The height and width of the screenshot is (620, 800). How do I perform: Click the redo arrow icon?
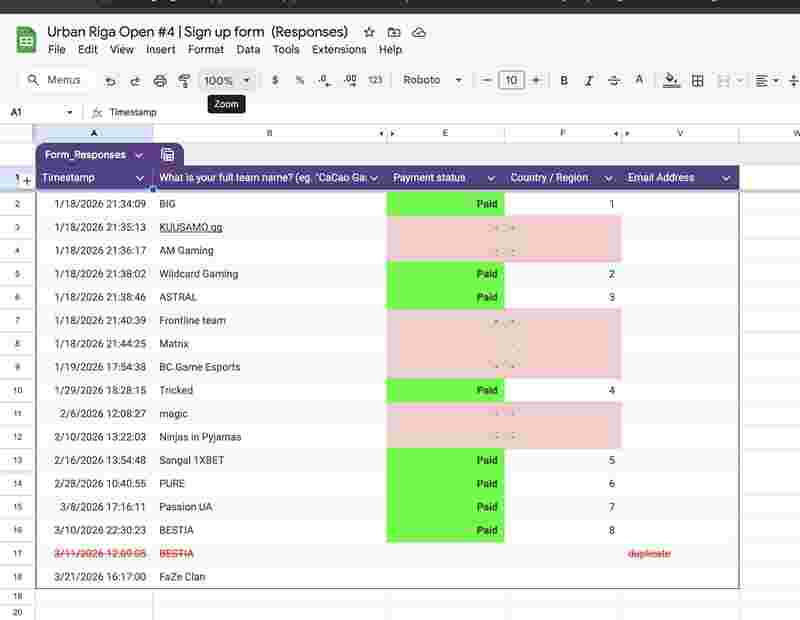[x=135, y=81]
